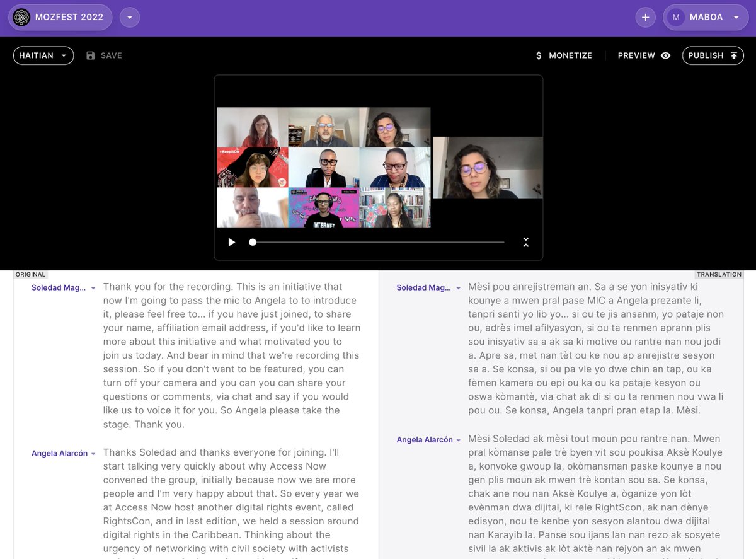Click translation paragraph starting 'Mèsi pou anrejistreman an'
Image resolution: width=756 pixels, height=559 pixels.
pyautogui.click(x=597, y=349)
